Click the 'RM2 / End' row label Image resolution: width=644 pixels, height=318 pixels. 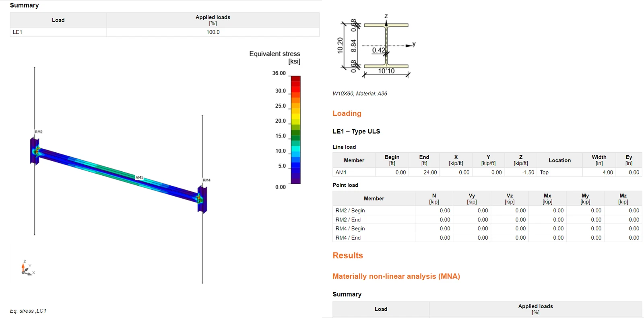348,220
